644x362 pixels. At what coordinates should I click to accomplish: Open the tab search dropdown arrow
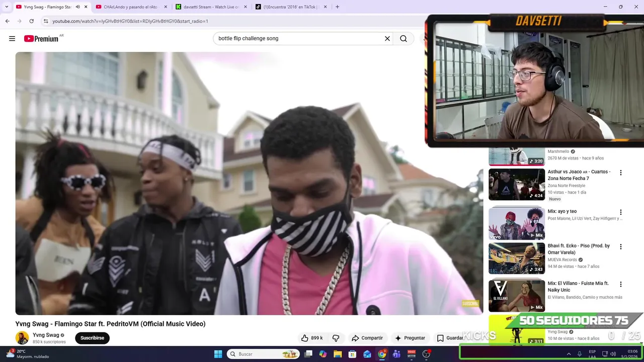tap(7, 7)
